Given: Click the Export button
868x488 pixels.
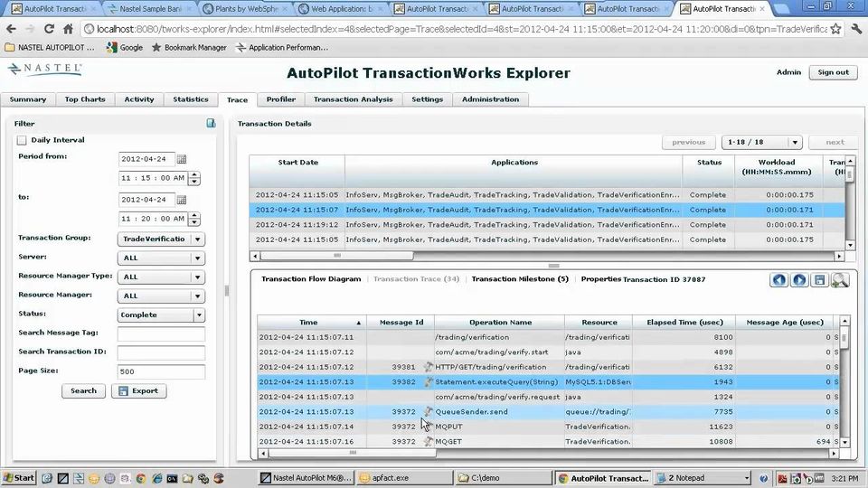Looking at the screenshot, I should (139, 391).
